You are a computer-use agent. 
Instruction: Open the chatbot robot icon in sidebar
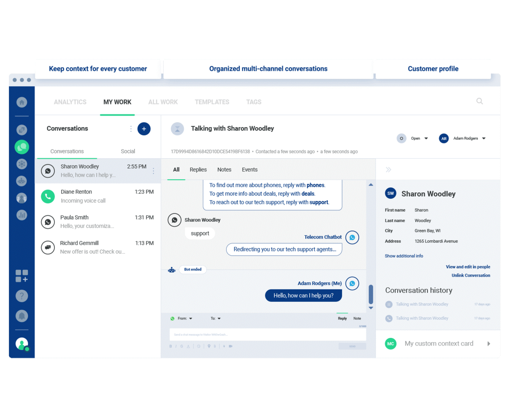point(22,181)
